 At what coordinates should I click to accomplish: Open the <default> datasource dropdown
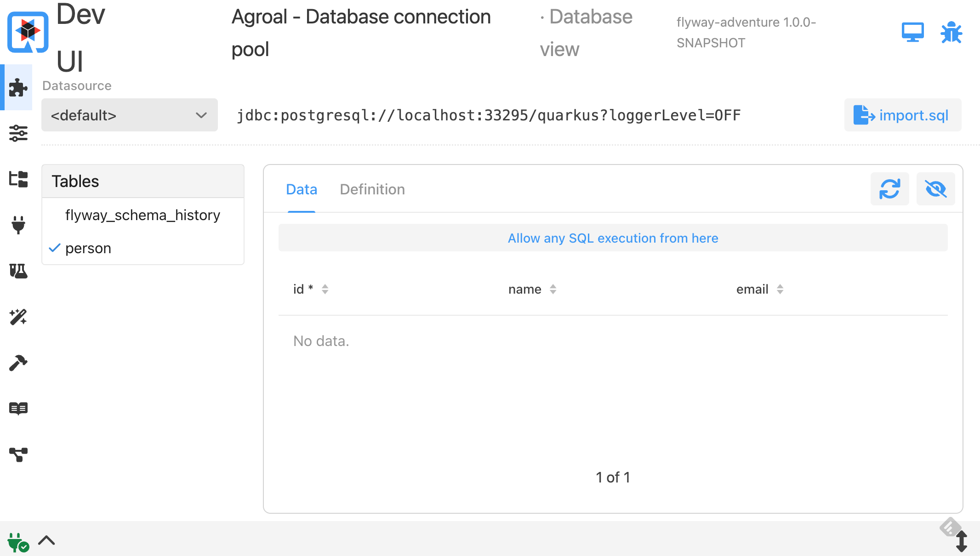129,115
